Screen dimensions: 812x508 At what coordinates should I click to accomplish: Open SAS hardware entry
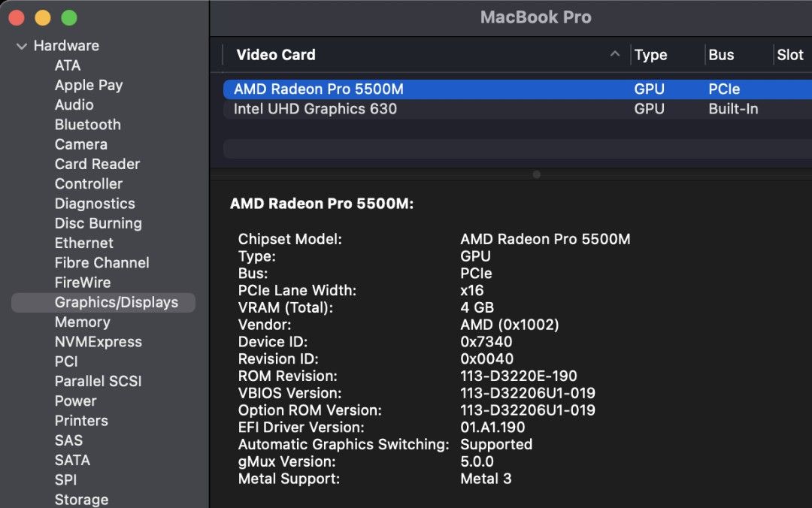tap(69, 440)
